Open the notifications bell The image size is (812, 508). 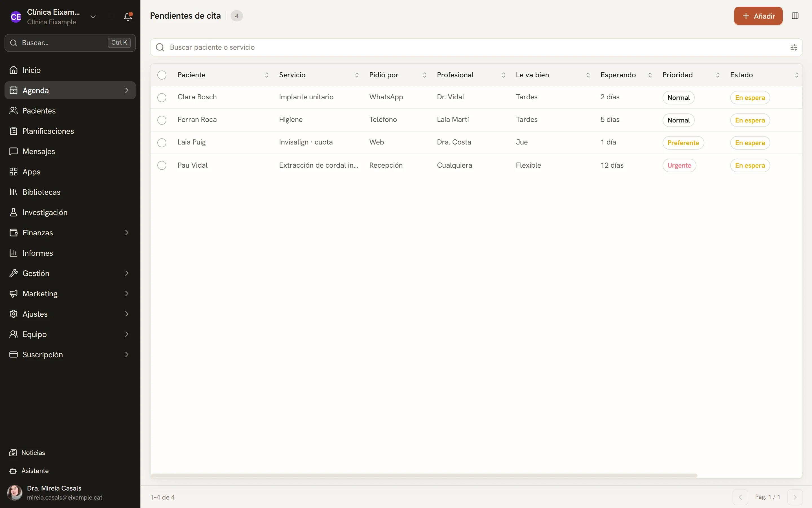(128, 16)
